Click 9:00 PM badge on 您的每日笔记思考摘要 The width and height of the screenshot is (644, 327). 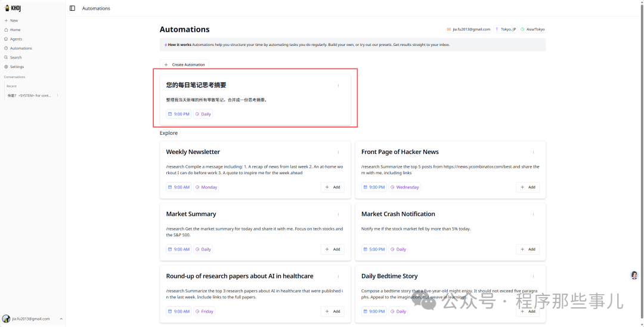[179, 114]
